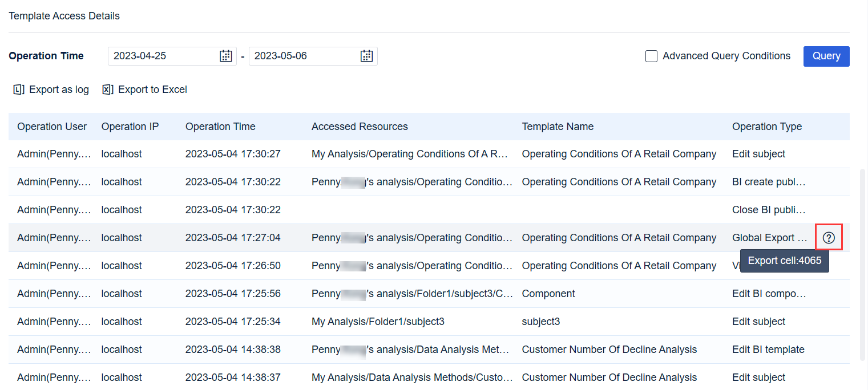Select the end date input field
The height and width of the screenshot is (390, 868).
pyautogui.click(x=305, y=56)
